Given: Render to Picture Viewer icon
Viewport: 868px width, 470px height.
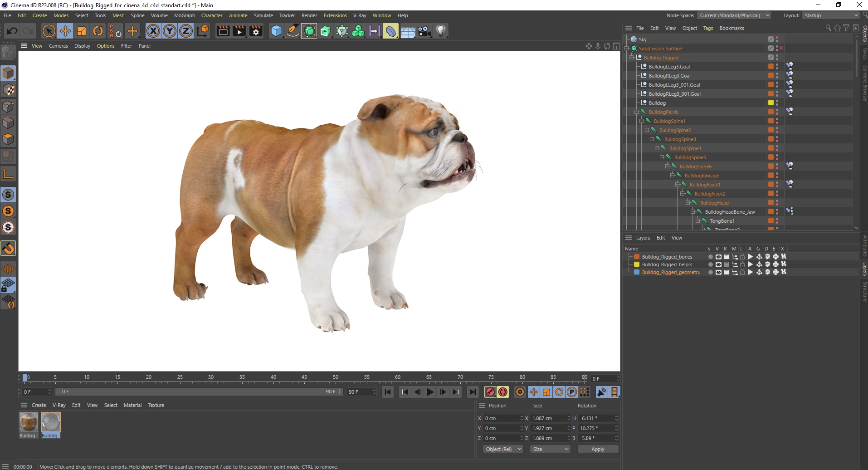Looking at the screenshot, I should tap(239, 31).
